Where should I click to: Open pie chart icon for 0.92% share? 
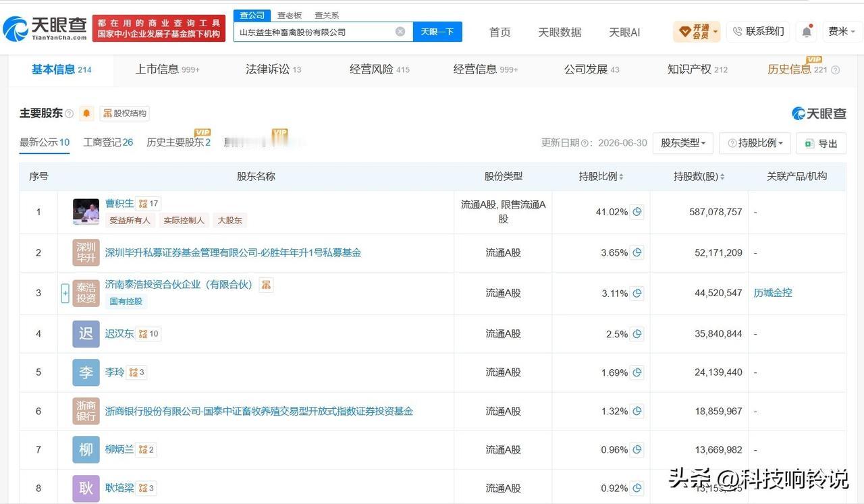tap(637, 488)
